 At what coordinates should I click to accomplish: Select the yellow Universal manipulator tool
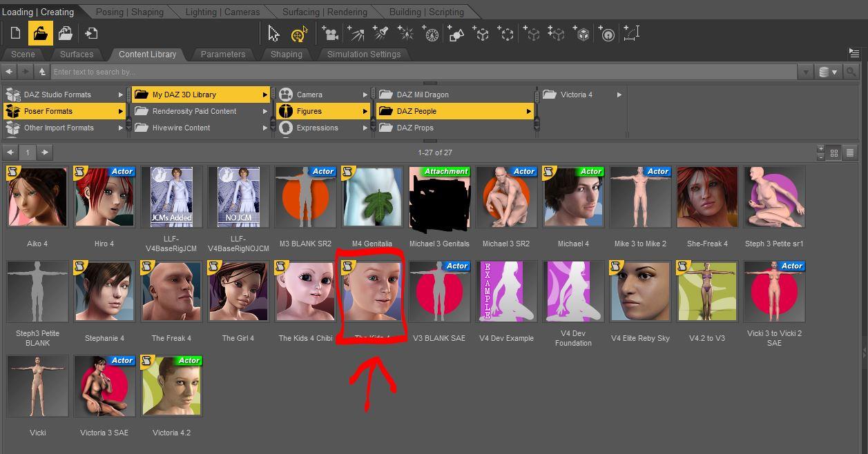(x=299, y=33)
